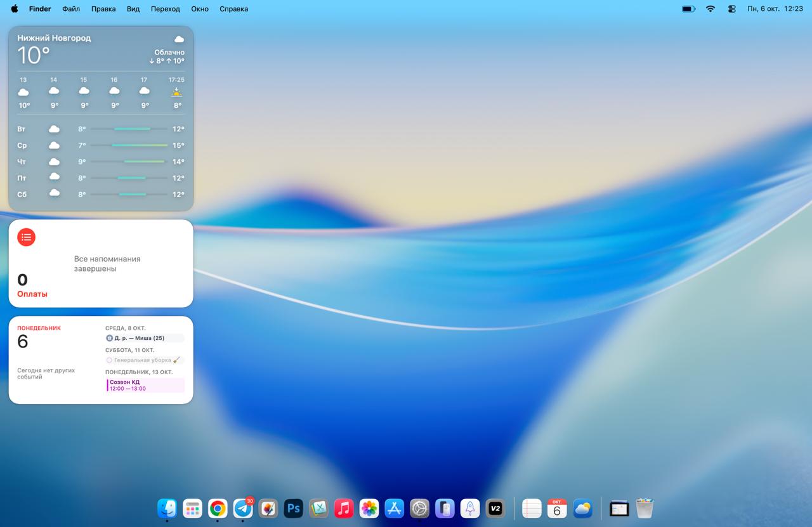The height and width of the screenshot is (527, 812).
Task: Launch Photoshop from the Dock
Action: tap(293, 509)
